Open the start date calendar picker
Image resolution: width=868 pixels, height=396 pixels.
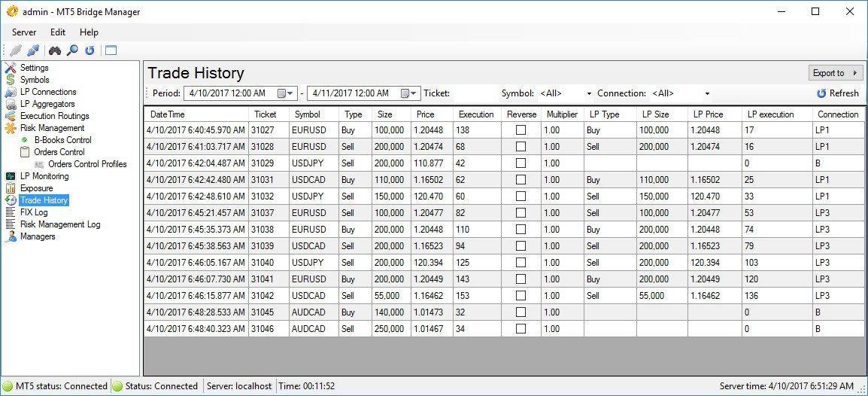tap(287, 93)
